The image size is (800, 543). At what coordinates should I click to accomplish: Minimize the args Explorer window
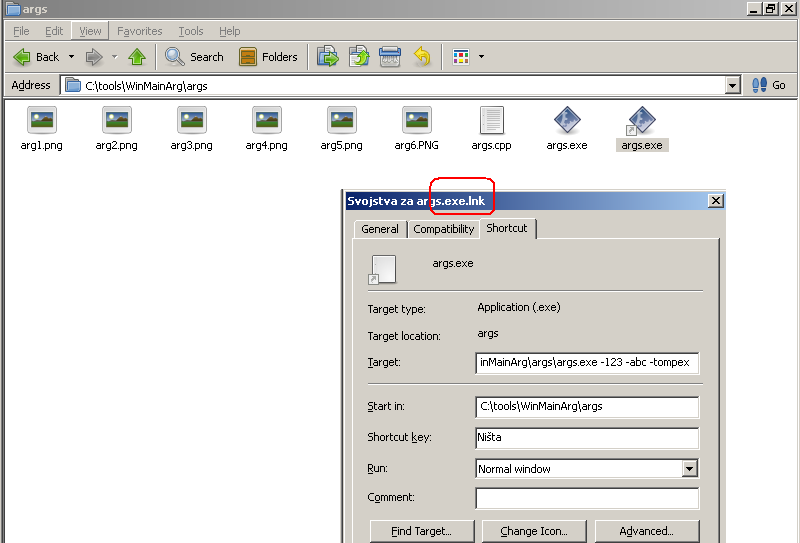click(754, 8)
